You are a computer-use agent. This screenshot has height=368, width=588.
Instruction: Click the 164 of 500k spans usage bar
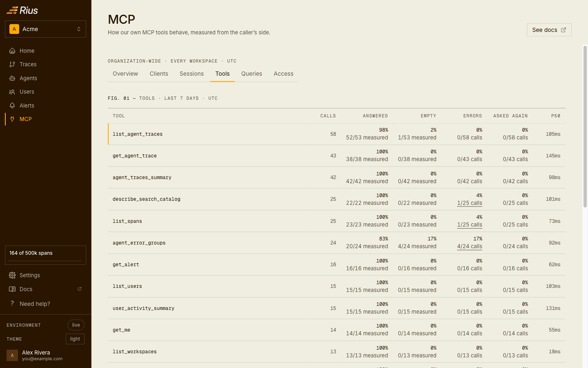(45, 255)
